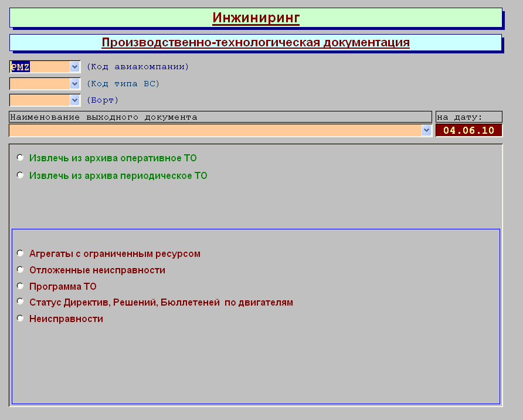
Task: Open 'Производственно-технологическая документация' heading link
Action: pos(256,42)
